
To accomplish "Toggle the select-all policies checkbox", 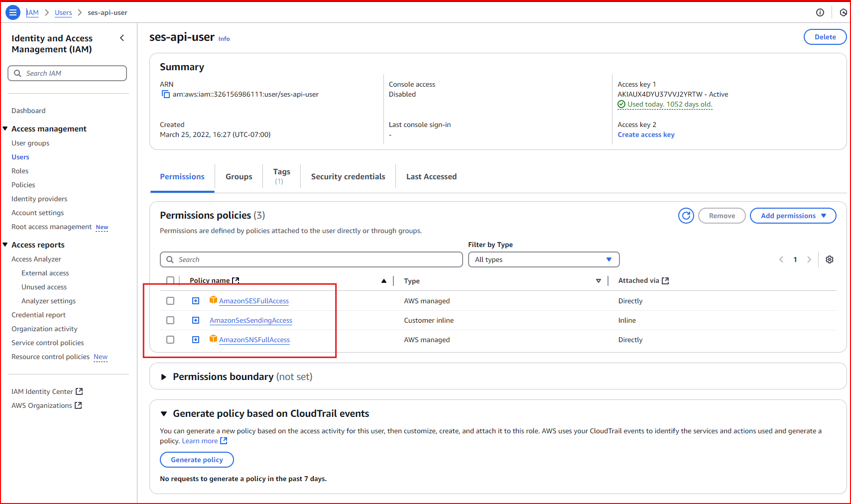I will pyautogui.click(x=170, y=280).
